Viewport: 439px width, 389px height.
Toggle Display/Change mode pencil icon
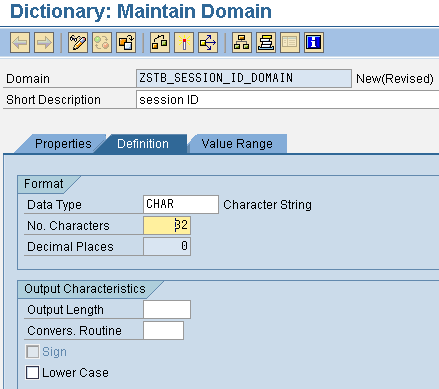click(78, 43)
